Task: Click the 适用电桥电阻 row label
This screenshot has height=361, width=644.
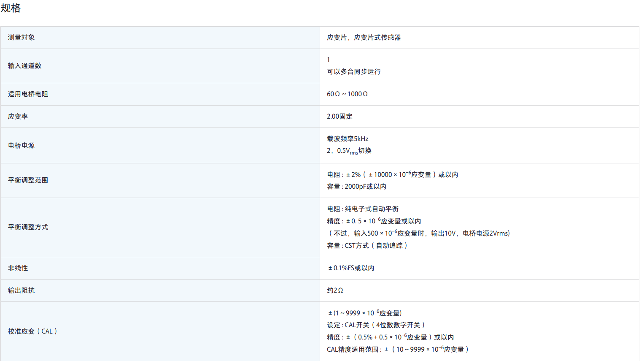Action: click(x=28, y=94)
